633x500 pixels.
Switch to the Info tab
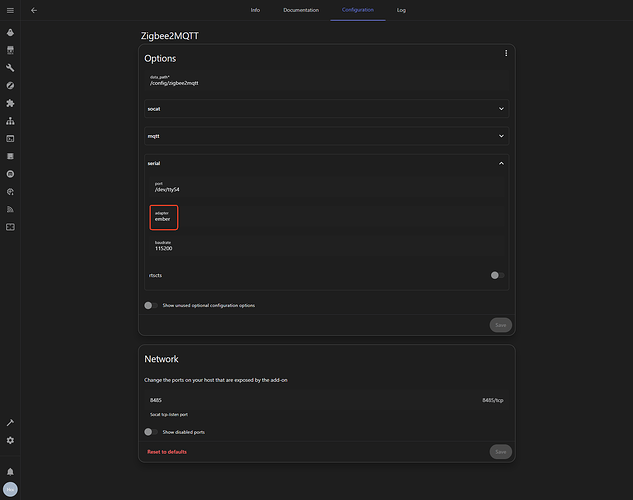pyautogui.click(x=255, y=10)
